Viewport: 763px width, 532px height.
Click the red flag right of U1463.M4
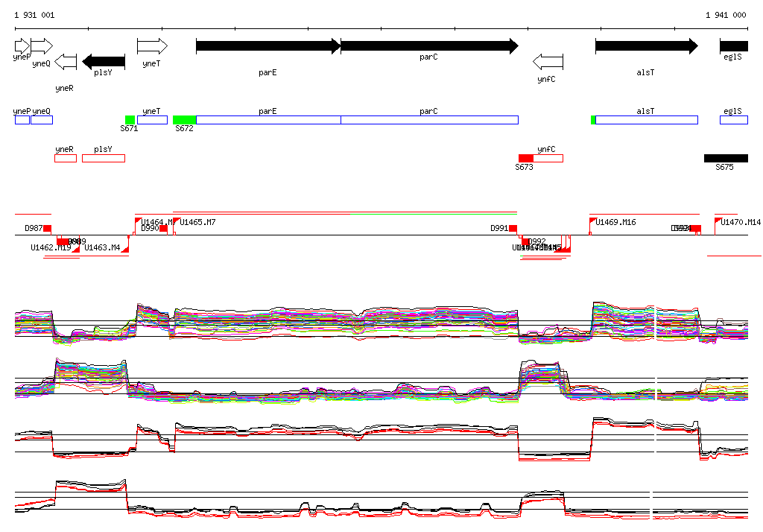(125, 250)
